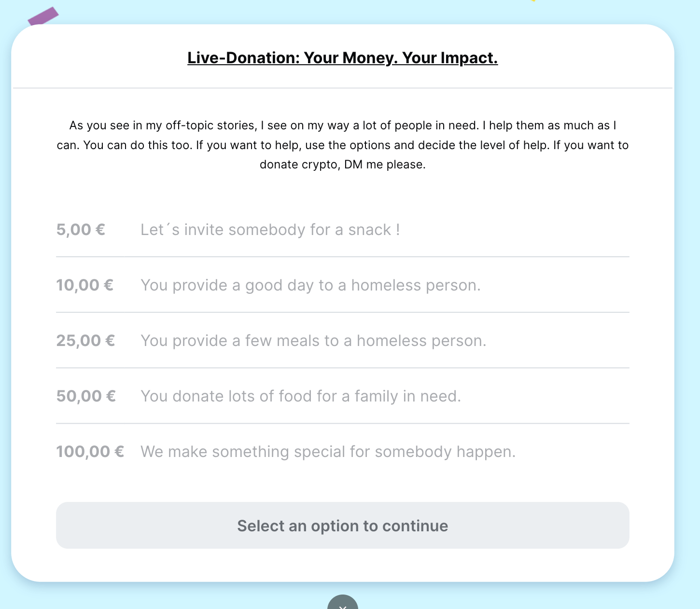Click the divider line under the dialog title
This screenshot has height=609, width=700.
(x=342, y=88)
